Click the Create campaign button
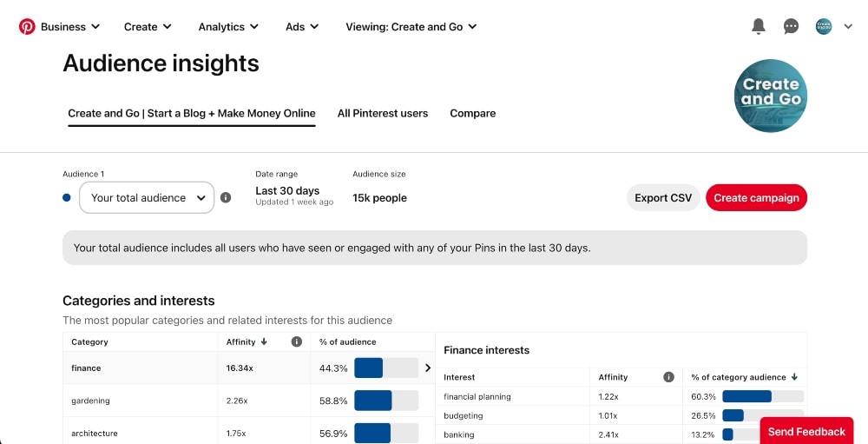The image size is (868, 444). coord(756,198)
